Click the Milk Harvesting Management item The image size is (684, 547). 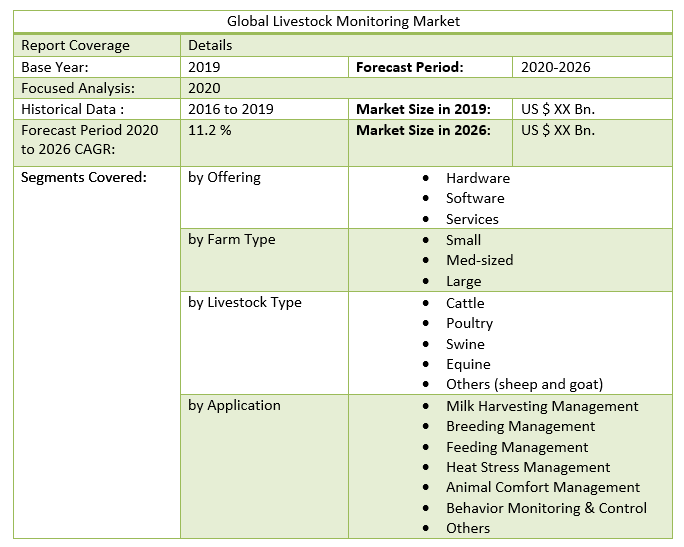coord(542,406)
